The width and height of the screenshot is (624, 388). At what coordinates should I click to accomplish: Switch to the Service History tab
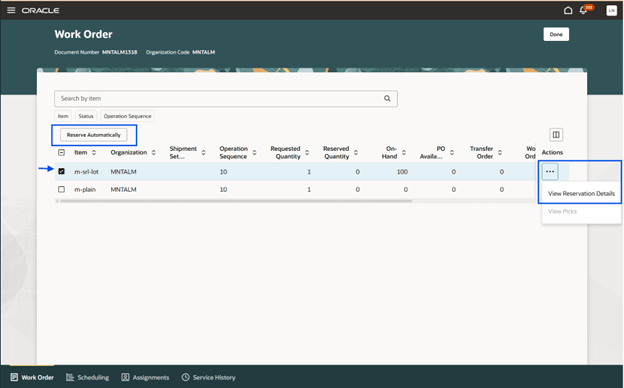pyautogui.click(x=209, y=377)
